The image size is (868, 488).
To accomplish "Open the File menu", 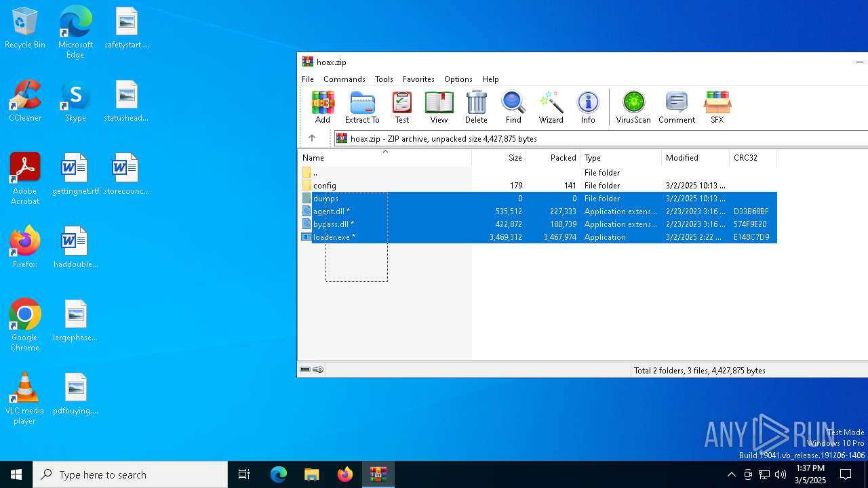I will [x=308, y=79].
